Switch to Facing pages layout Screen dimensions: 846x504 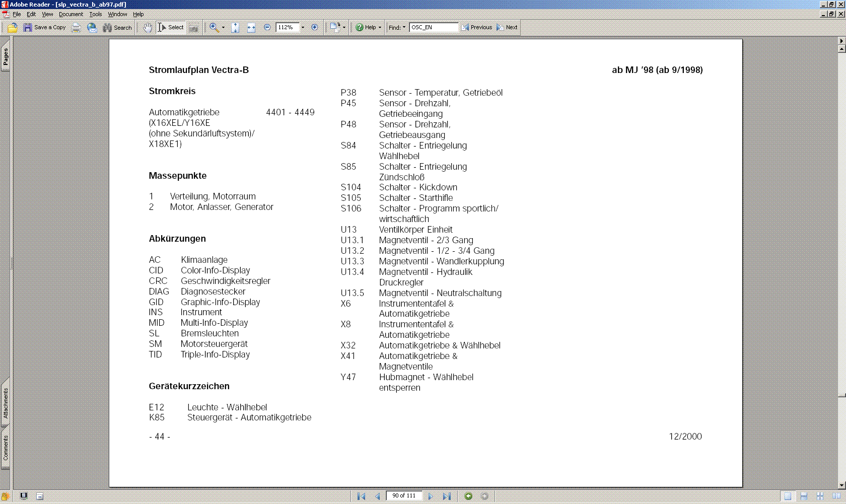click(x=836, y=496)
